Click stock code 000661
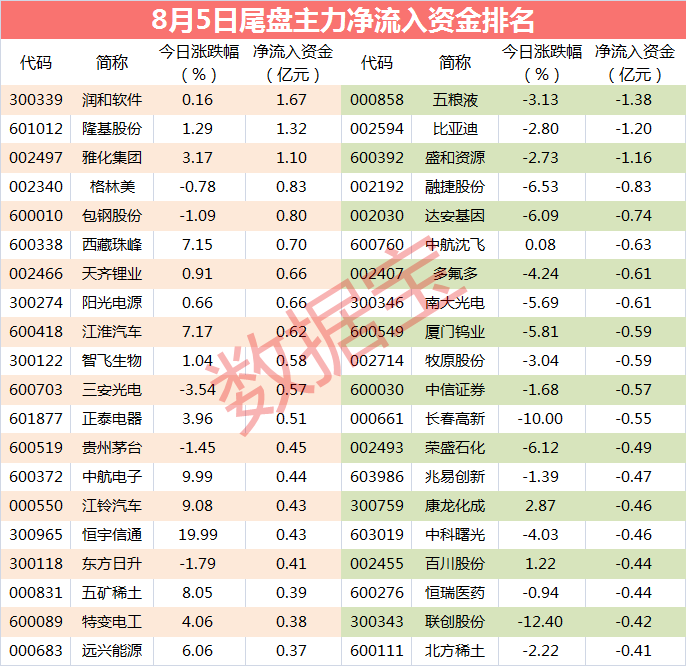Screen dimensions: 686x666 [377, 419]
